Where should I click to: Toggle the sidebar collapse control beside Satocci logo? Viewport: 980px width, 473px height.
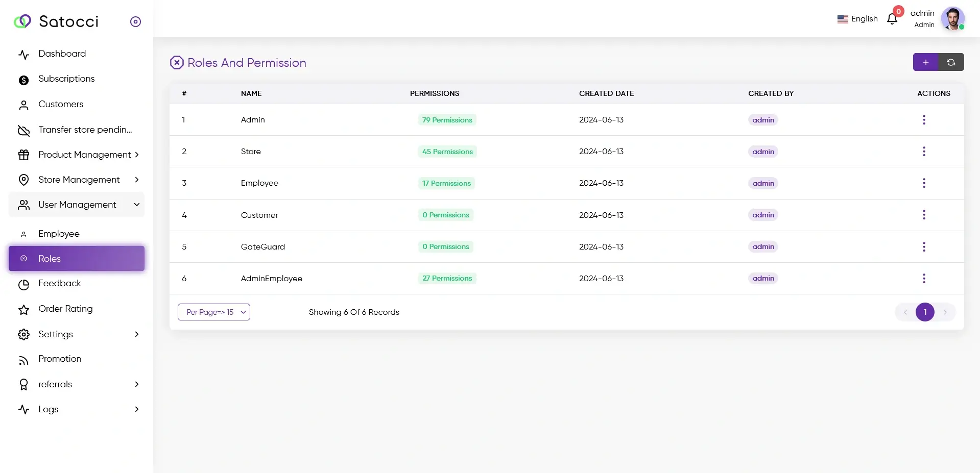coord(135,21)
